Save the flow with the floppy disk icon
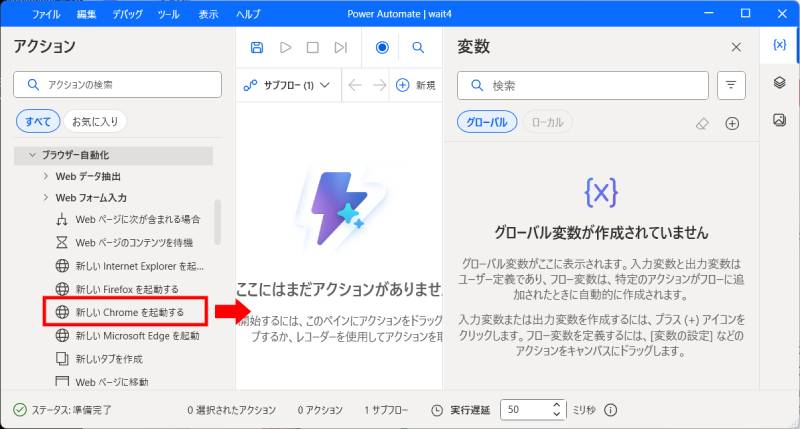 pyautogui.click(x=257, y=47)
